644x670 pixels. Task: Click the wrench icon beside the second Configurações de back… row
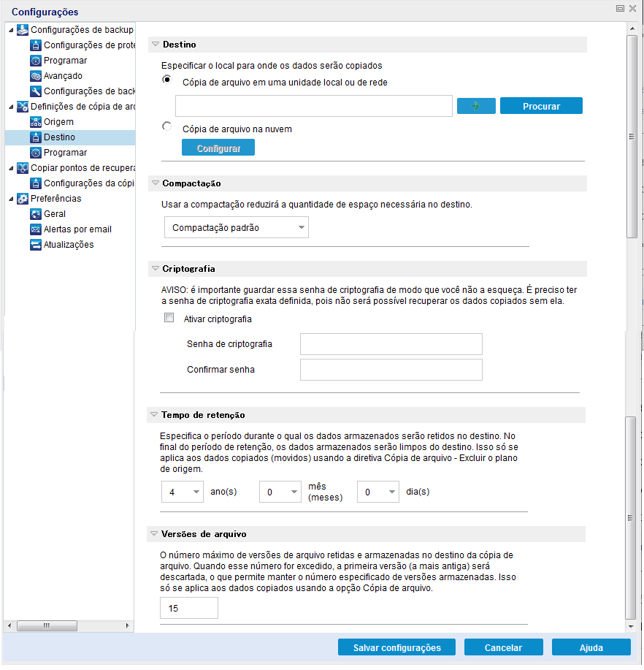(x=36, y=91)
